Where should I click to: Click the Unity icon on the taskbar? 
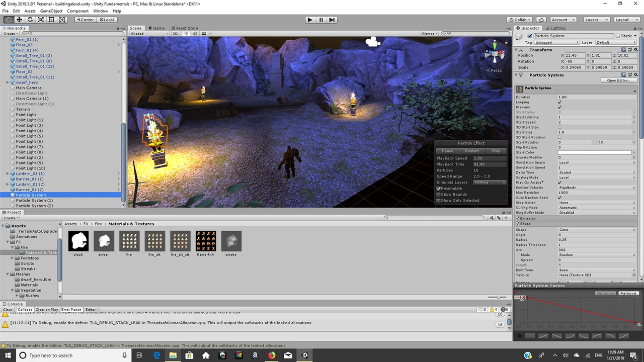pos(304,355)
